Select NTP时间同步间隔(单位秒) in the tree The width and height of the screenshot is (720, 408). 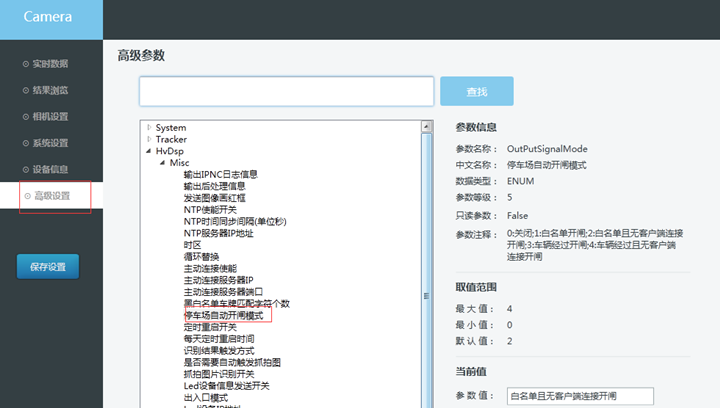(x=235, y=221)
